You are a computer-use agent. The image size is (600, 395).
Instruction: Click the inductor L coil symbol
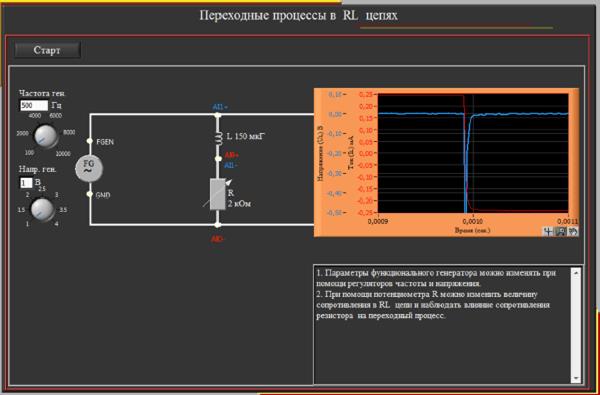click(x=220, y=138)
